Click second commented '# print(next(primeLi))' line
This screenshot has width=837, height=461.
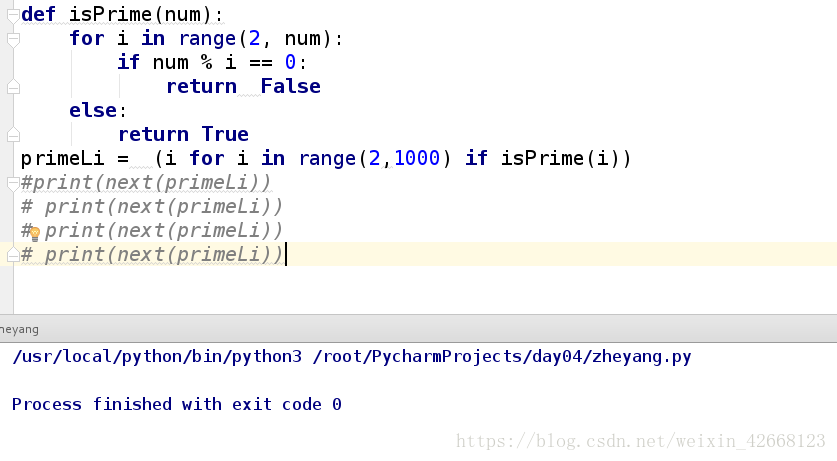point(152,206)
